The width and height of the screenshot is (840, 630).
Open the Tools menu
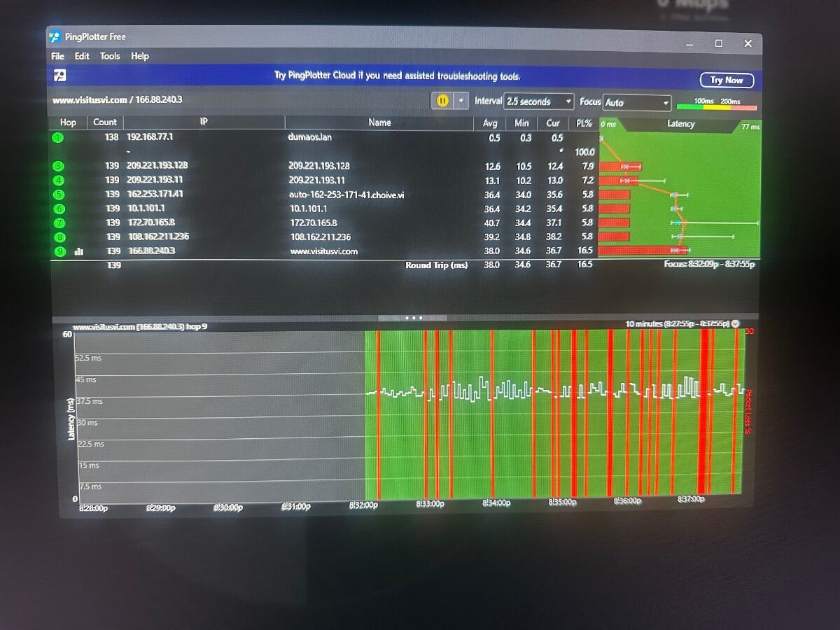click(110, 56)
